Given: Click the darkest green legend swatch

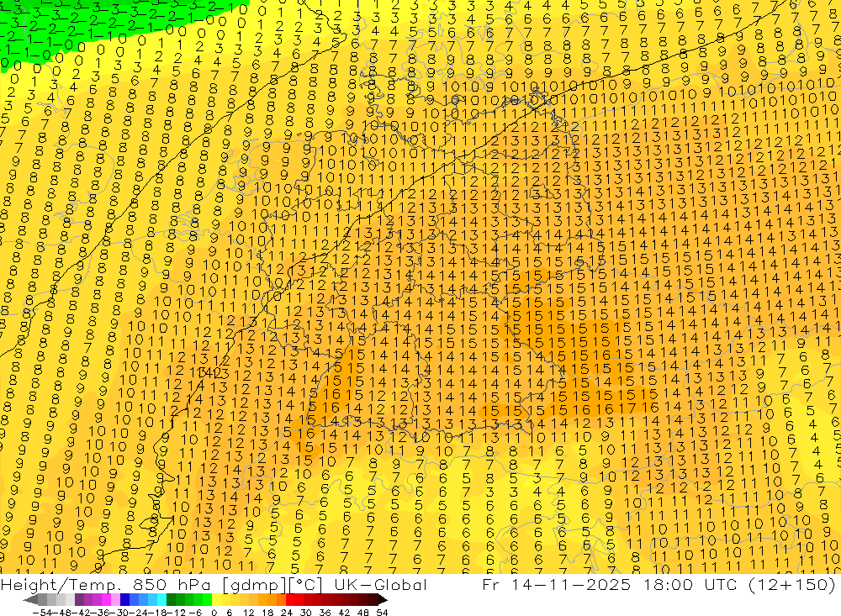Looking at the screenshot, I should coord(171,599).
